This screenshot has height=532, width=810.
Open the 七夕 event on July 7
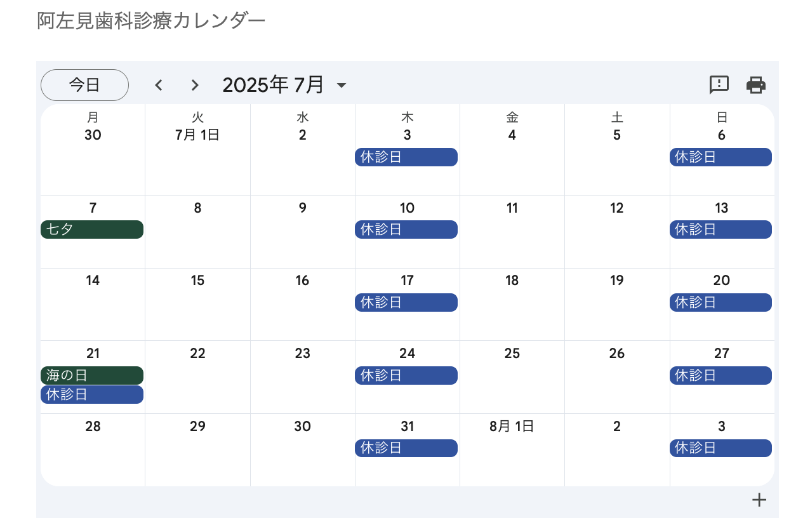pyautogui.click(x=92, y=230)
